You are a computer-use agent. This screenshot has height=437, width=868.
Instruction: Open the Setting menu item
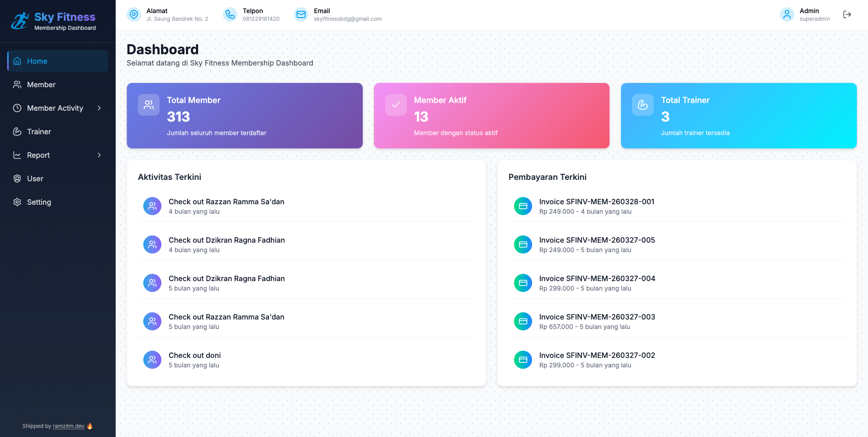coord(57,202)
